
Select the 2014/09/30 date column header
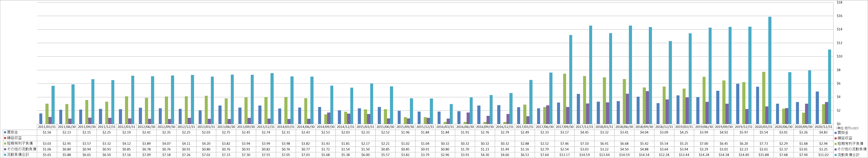326,127
